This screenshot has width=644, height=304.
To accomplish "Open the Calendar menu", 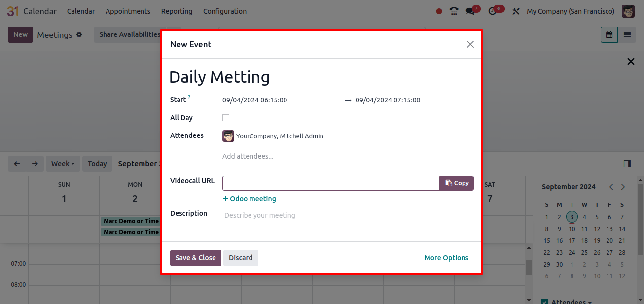I will click(x=81, y=11).
